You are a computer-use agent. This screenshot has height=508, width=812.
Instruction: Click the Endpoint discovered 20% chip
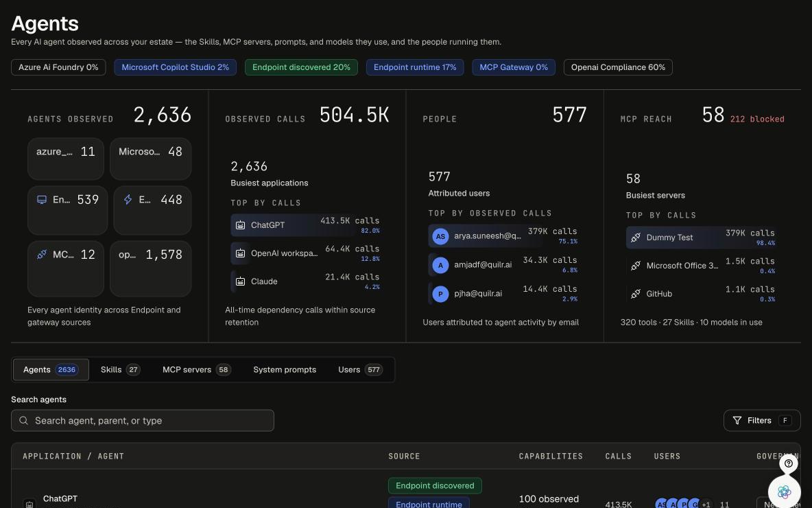301,67
